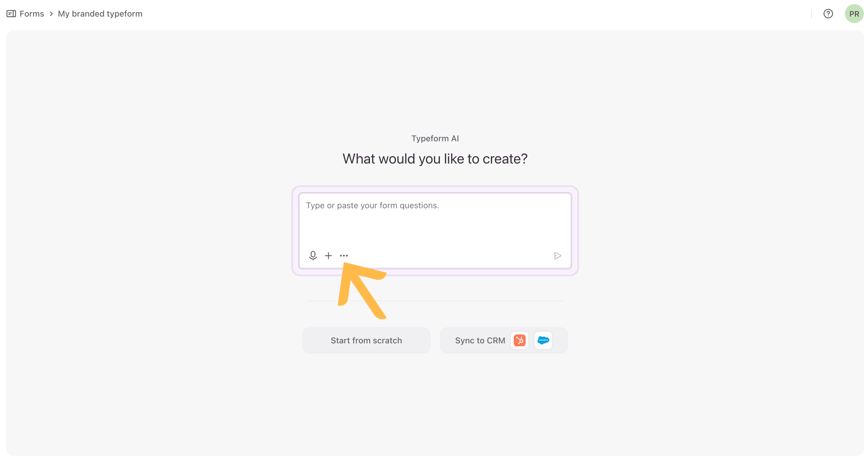
Task: Click the Typeform AI label
Action: click(x=435, y=138)
